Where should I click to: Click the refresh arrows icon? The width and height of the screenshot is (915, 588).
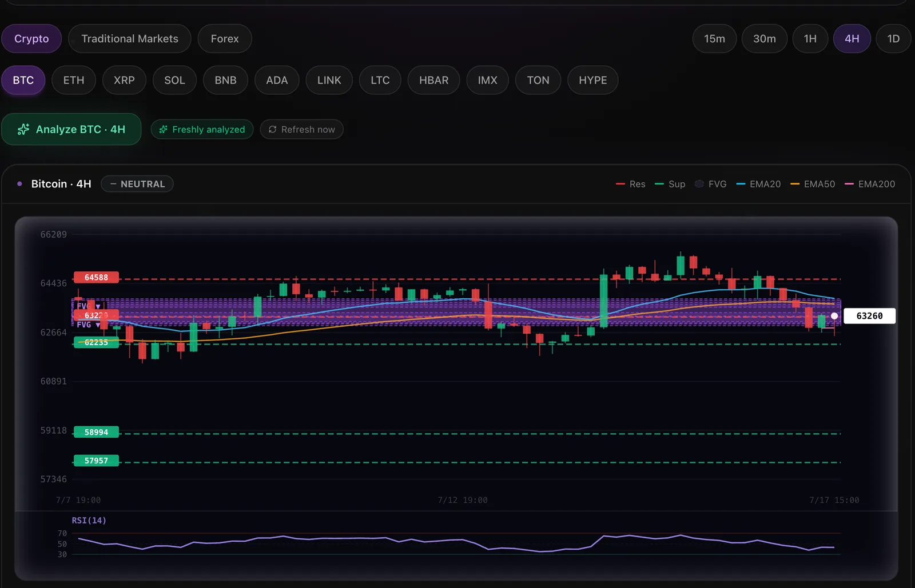pos(273,129)
